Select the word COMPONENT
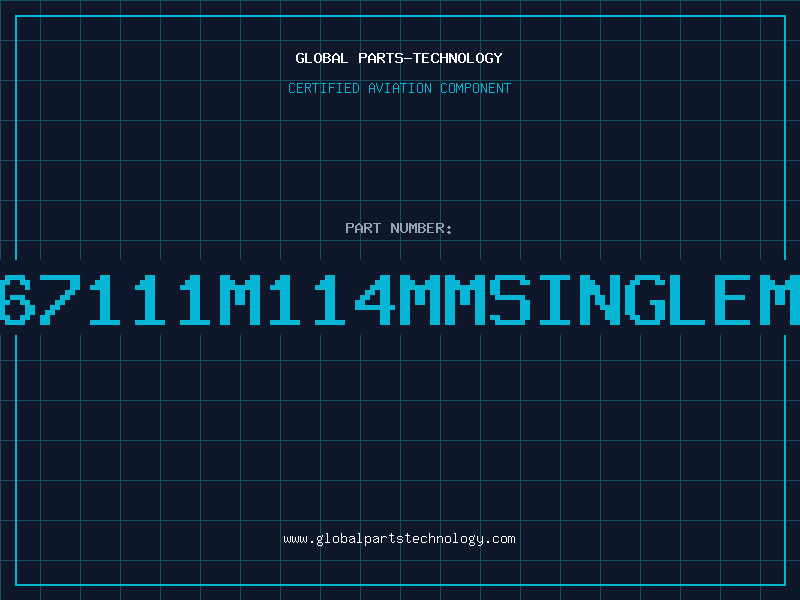 click(x=476, y=88)
